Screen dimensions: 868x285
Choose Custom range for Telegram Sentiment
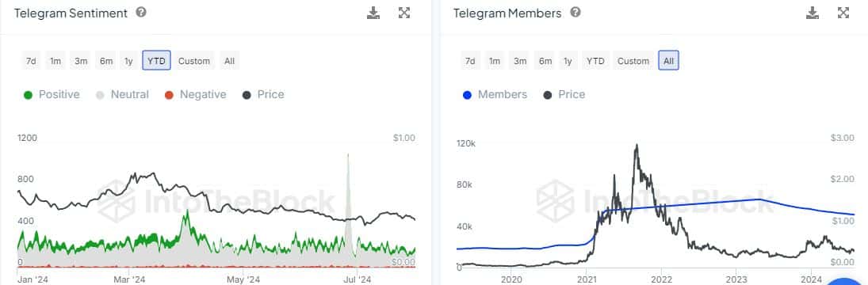coord(194,61)
